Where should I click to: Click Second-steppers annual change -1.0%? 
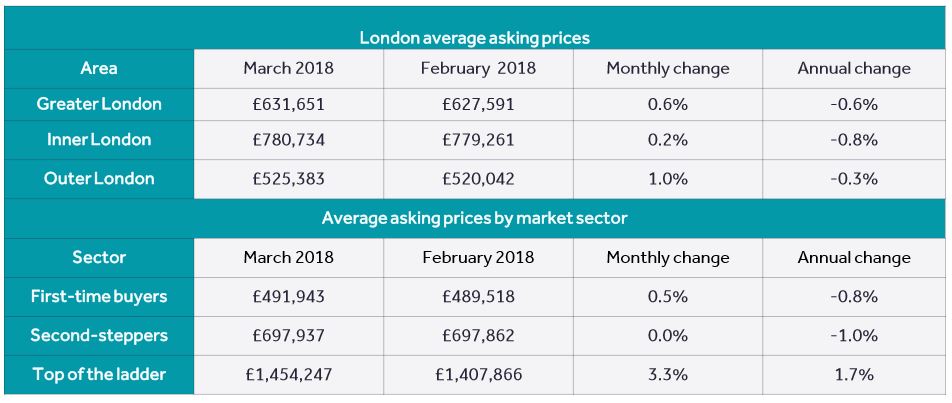pos(853,335)
